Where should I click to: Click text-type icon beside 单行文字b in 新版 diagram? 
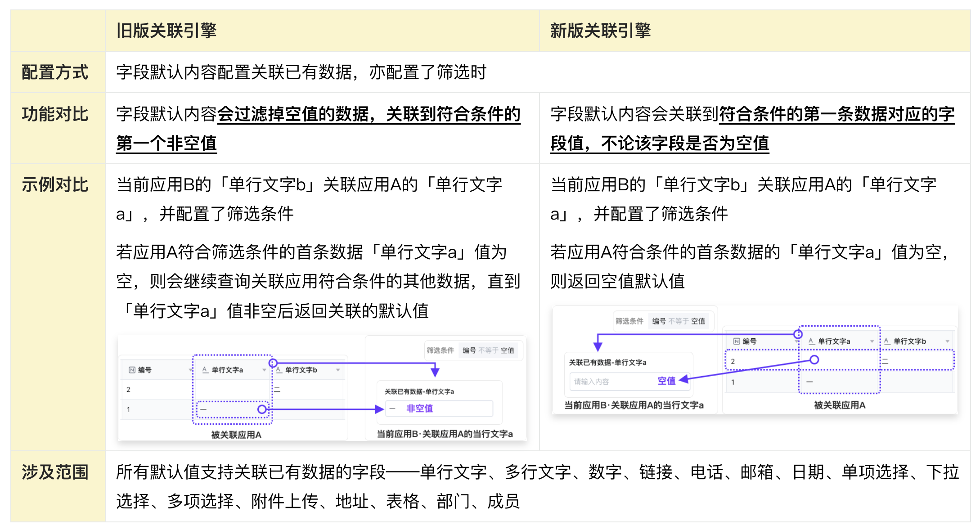click(x=887, y=341)
